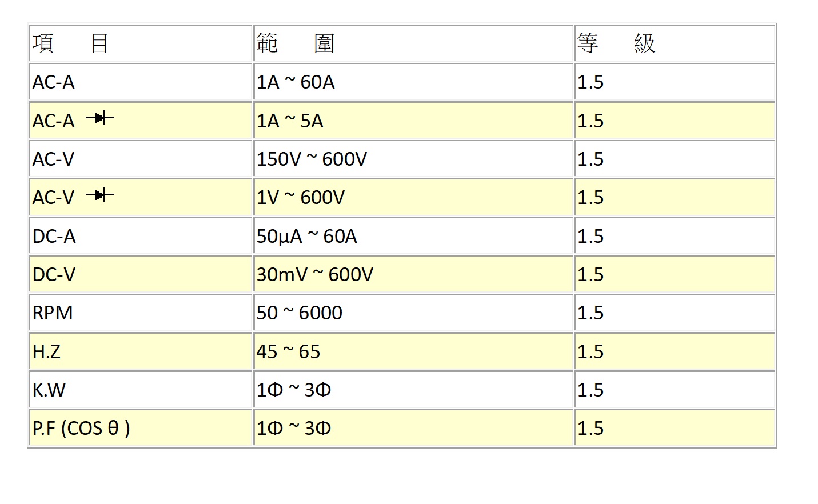This screenshot has height=504, width=818.
Task: Click the 150V ~ 600V range cell
Action: [x=312, y=159]
